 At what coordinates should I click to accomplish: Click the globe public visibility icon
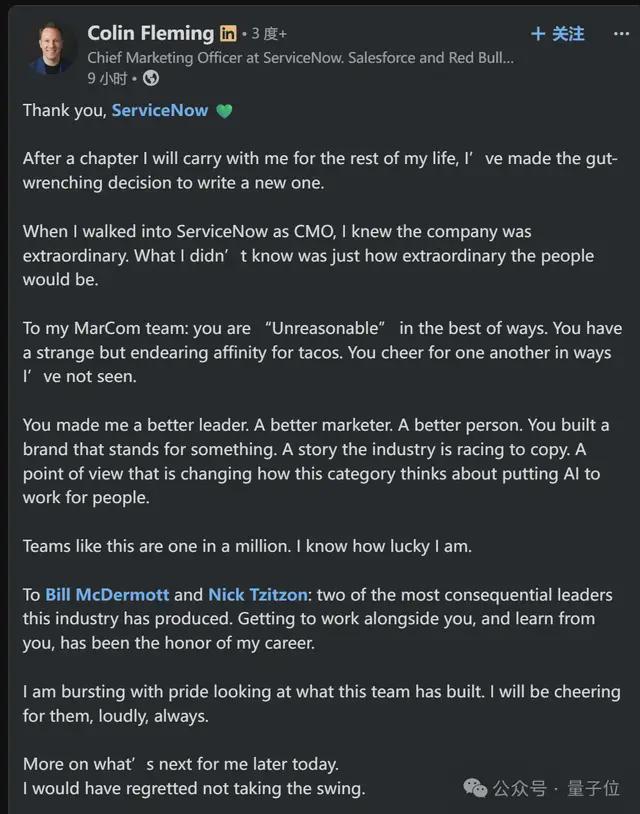coord(151,78)
